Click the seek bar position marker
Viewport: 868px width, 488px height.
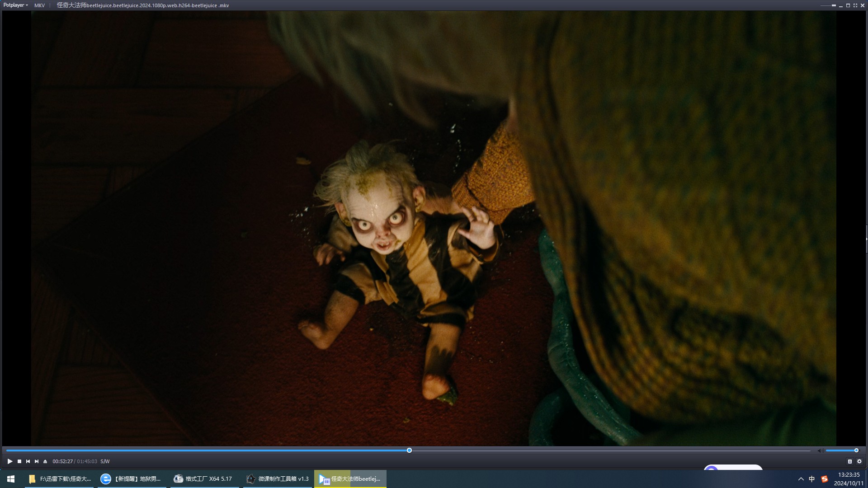tap(409, 450)
